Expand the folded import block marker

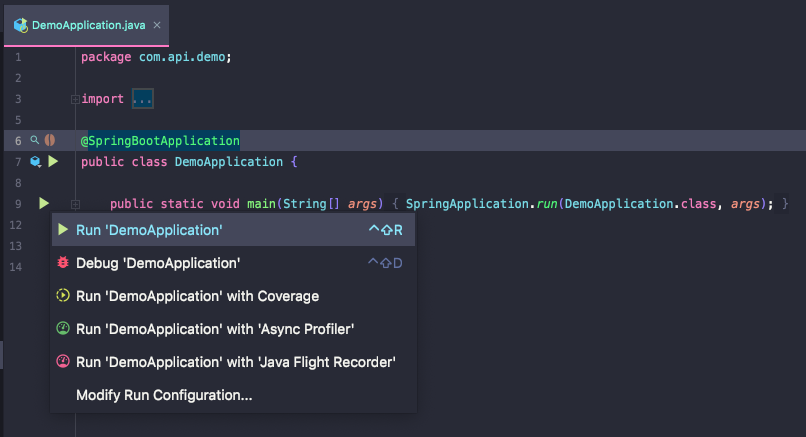click(x=75, y=99)
